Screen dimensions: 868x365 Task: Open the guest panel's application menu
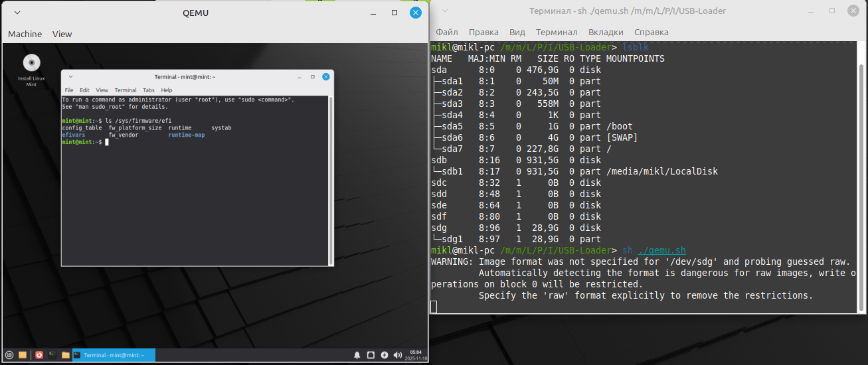[x=9, y=355]
